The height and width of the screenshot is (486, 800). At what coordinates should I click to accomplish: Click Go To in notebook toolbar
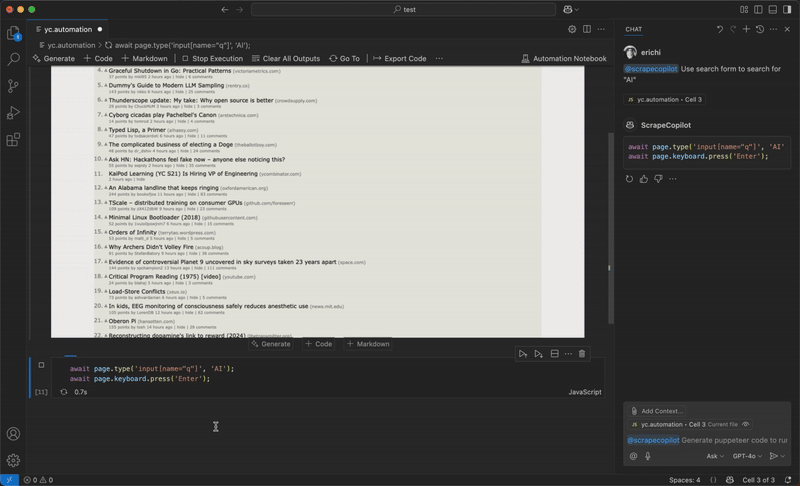point(344,58)
